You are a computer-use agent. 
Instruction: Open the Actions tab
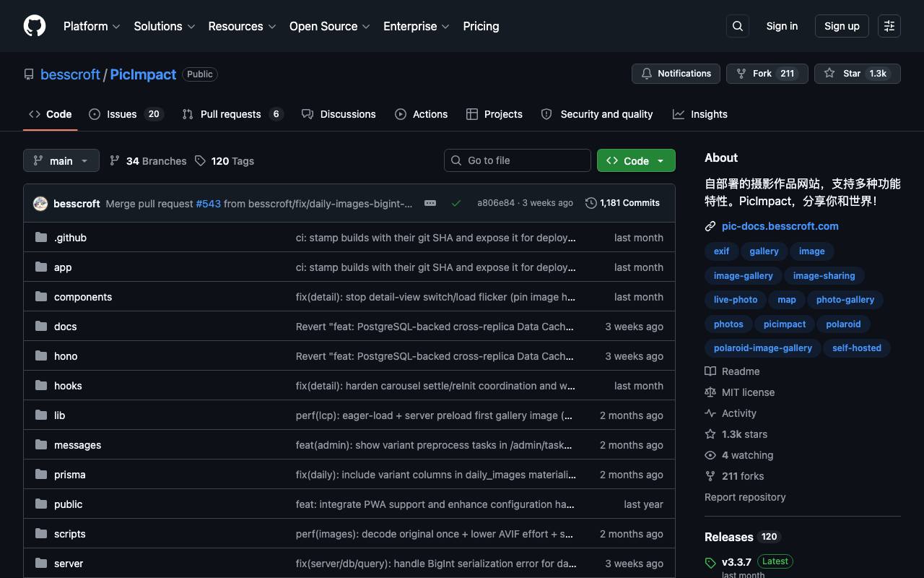422,114
